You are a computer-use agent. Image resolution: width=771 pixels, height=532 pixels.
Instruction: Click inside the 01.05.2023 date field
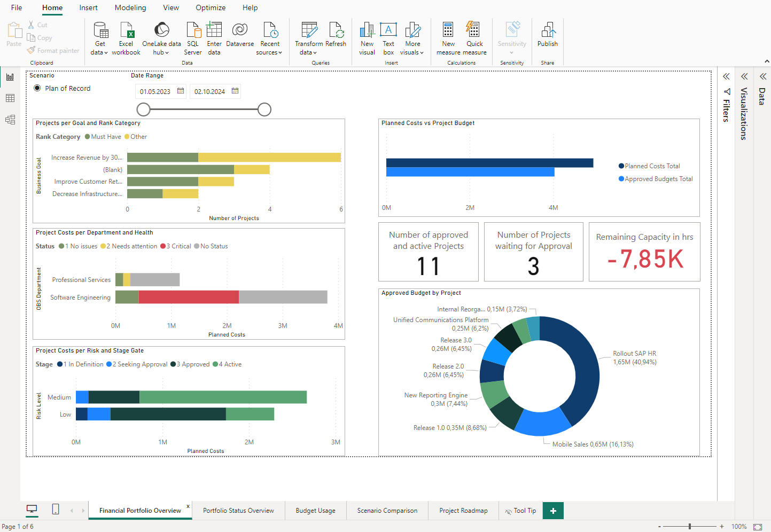[x=155, y=91]
